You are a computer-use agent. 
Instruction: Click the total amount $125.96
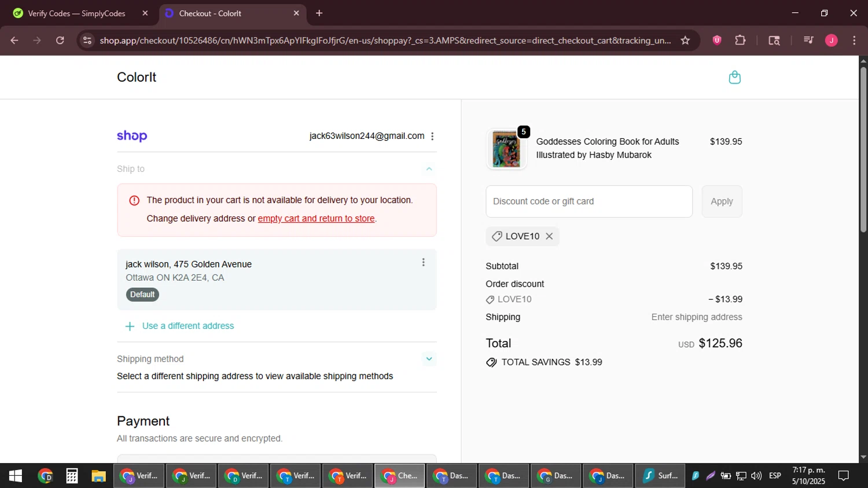(x=720, y=343)
